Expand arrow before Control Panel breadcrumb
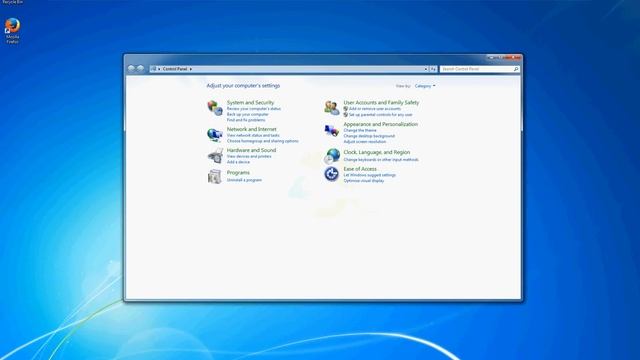Screen dimensions: 640x360 (159, 69)
